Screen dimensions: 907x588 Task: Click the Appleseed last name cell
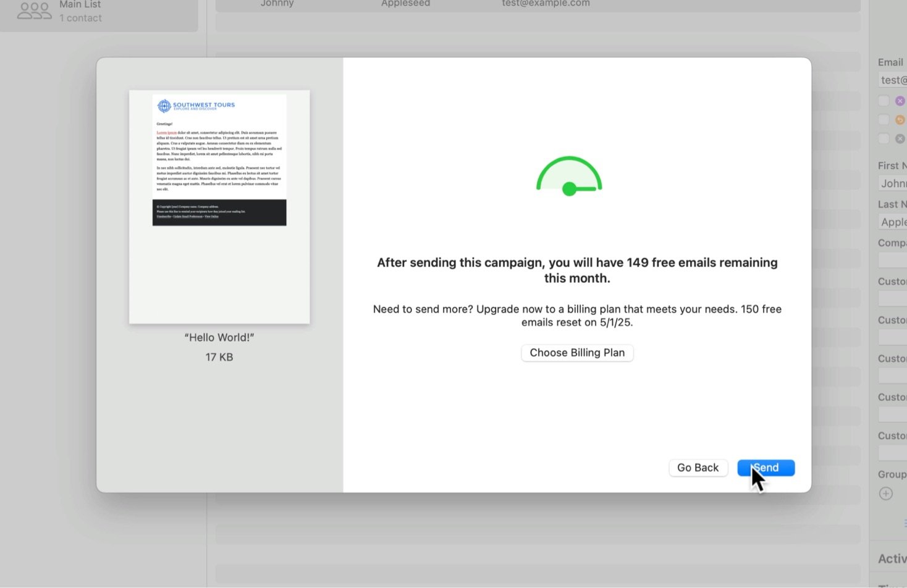[x=405, y=4]
